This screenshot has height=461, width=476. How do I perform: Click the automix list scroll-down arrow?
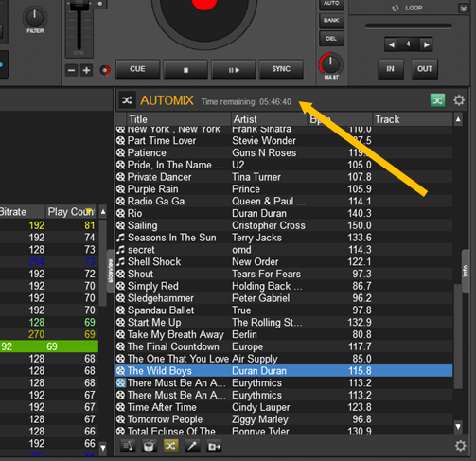click(458, 427)
